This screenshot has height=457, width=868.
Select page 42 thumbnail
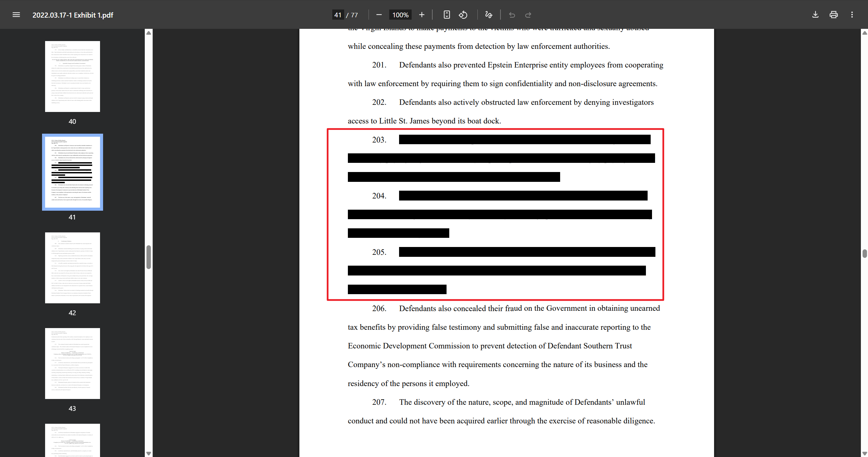click(x=72, y=268)
